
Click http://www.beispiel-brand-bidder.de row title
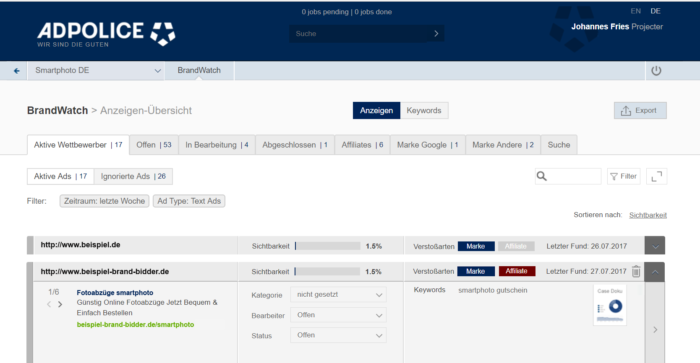(105, 271)
